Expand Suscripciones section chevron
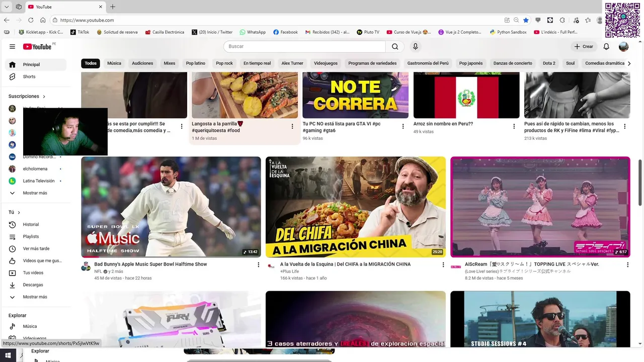The width and height of the screenshot is (644, 362). (x=44, y=97)
